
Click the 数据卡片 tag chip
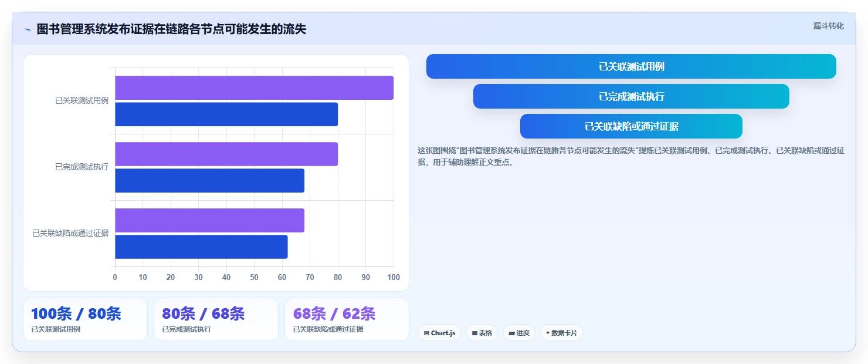561,333
